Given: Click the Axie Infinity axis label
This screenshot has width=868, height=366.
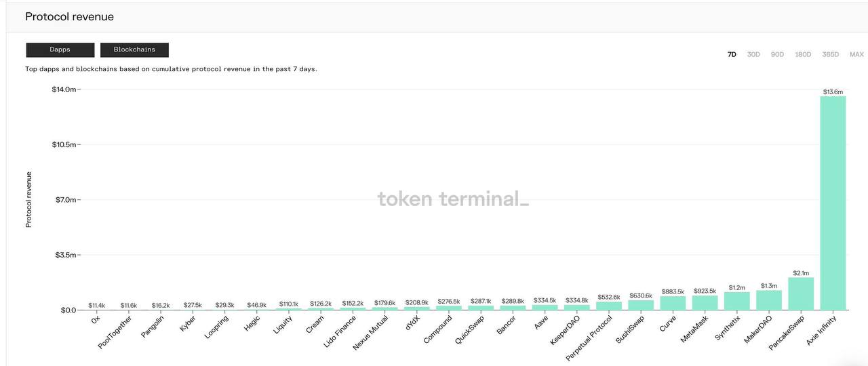Looking at the screenshot, I should point(822,330).
